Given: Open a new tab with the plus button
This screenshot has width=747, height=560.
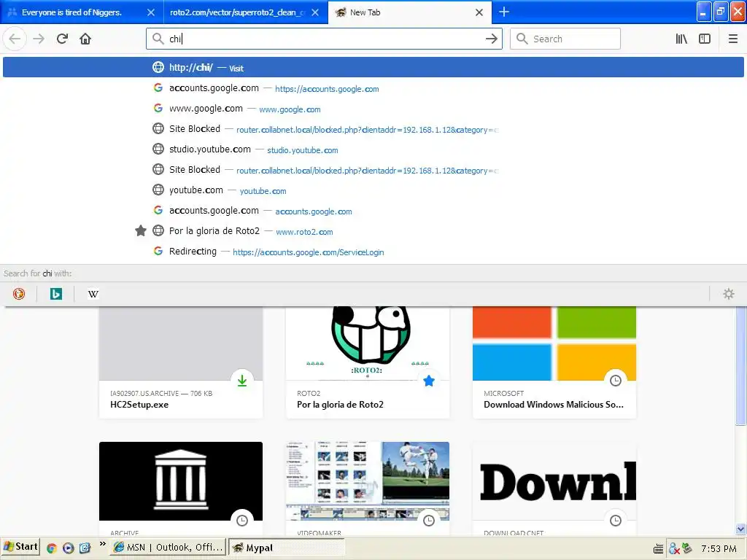Looking at the screenshot, I should (x=503, y=12).
